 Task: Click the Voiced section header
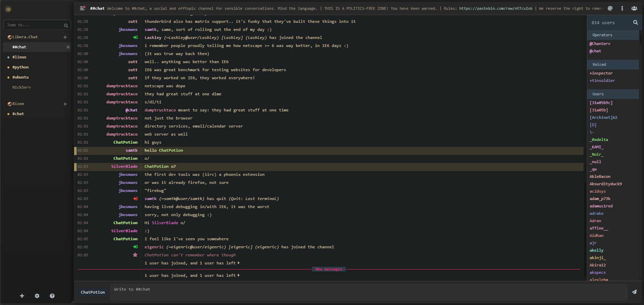coord(613,64)
